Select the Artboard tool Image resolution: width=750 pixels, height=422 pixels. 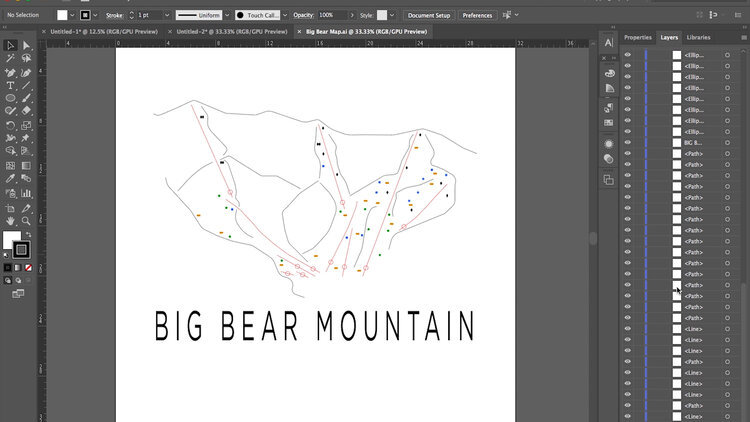tap(10, 209)
